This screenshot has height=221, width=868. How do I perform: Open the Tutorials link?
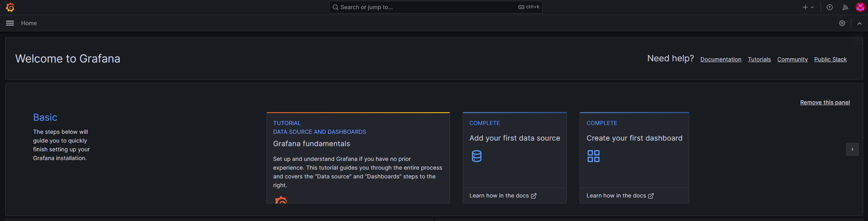point(759,59)
